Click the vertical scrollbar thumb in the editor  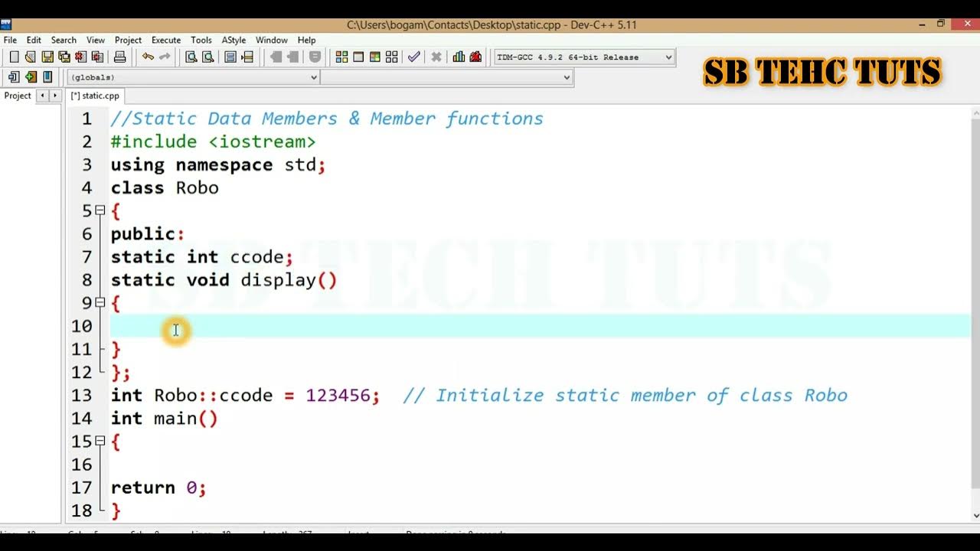(x=975, y=304)
